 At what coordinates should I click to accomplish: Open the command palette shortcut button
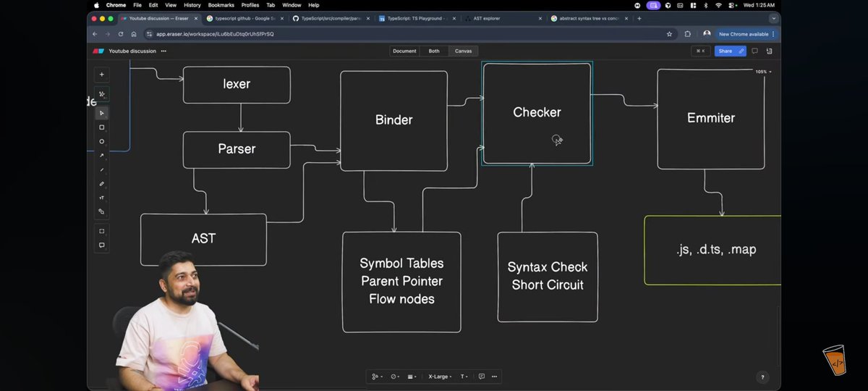tap(700, 51)
